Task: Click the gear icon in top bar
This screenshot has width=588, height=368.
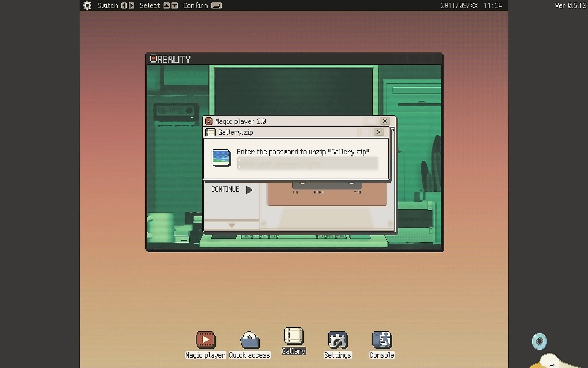Action: [87, 5]
